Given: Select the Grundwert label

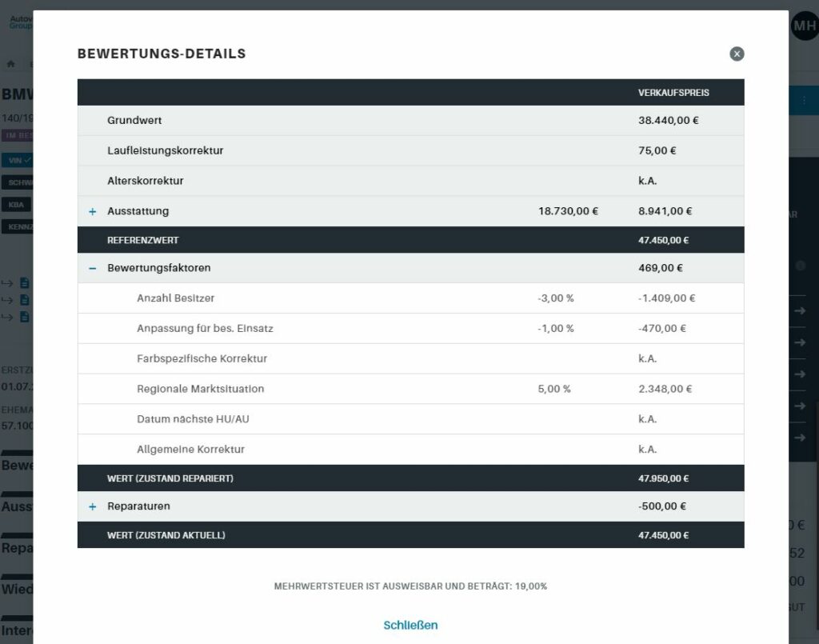Looking at the screenshot, I should click(134, 120).
